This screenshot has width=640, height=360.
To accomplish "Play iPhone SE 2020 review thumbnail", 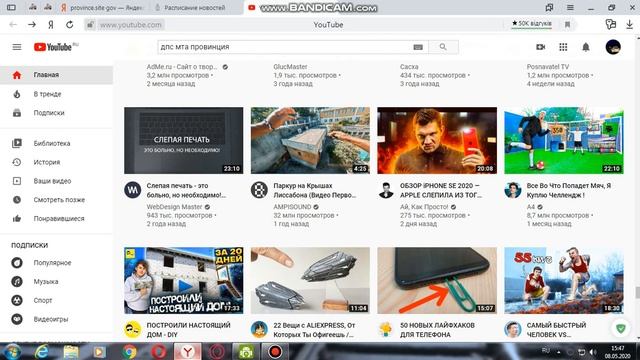I will [x=437, y=140].
